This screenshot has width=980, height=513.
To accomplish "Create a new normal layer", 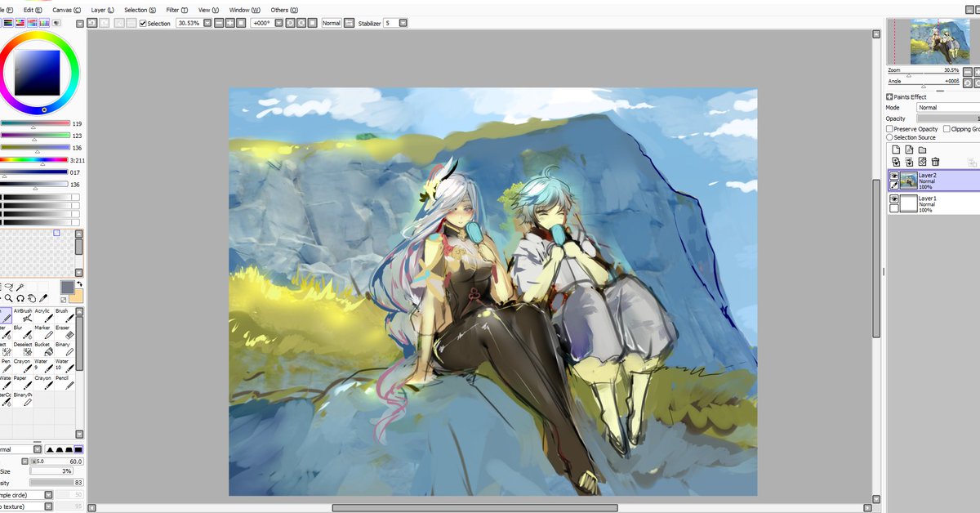I will pyautogui.click(x=896, y=150).
